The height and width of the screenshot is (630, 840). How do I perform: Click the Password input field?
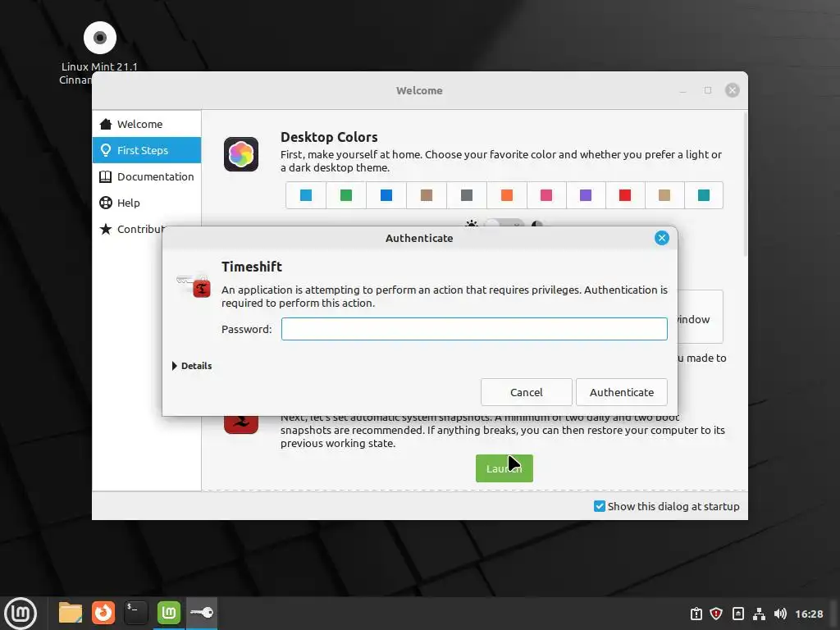tap(474, 329)
